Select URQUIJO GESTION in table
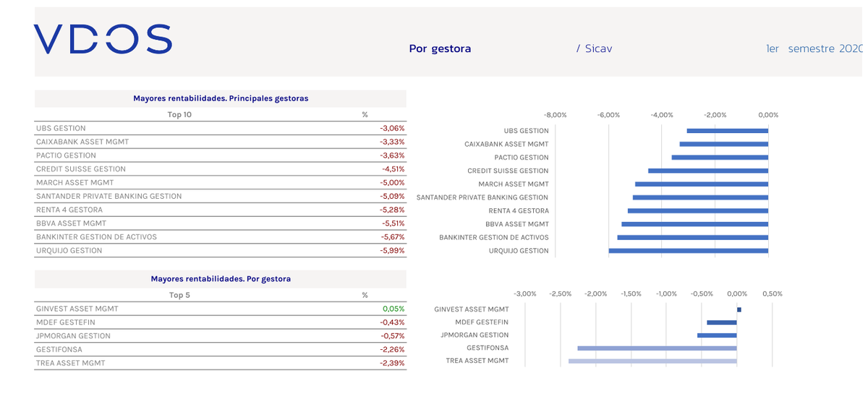The image size is (868, 402). [69, 251]
